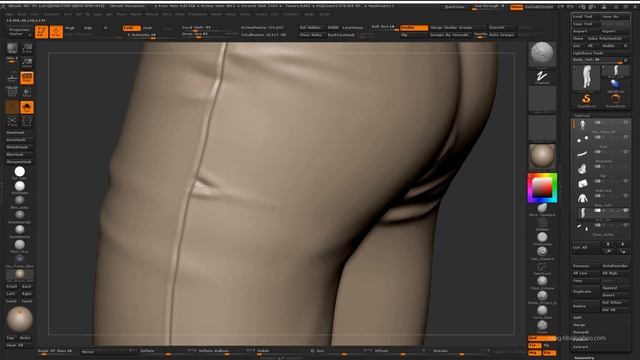Hide the top body subtool via eye icon

(x=626, y=122)
